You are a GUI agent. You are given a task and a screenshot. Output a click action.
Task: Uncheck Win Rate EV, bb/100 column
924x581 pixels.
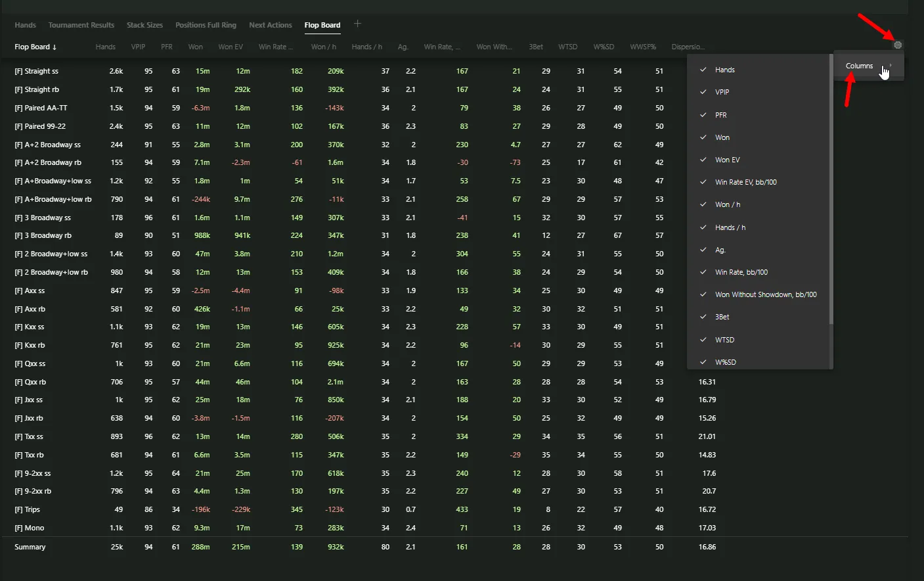point(703,182)
